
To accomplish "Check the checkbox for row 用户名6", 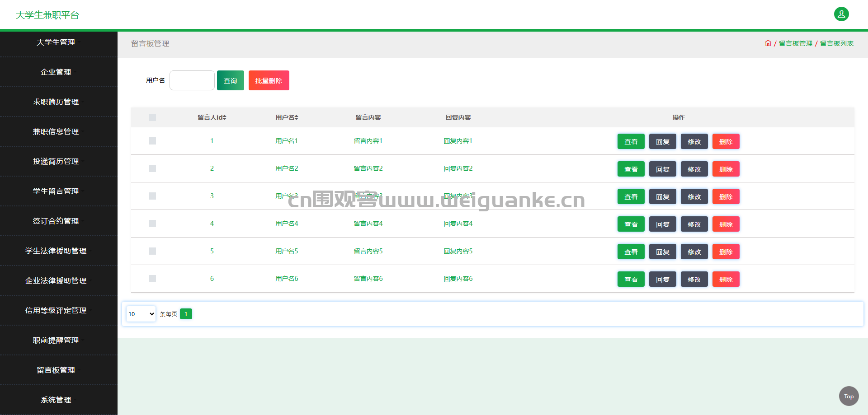I will pos(152,279).
